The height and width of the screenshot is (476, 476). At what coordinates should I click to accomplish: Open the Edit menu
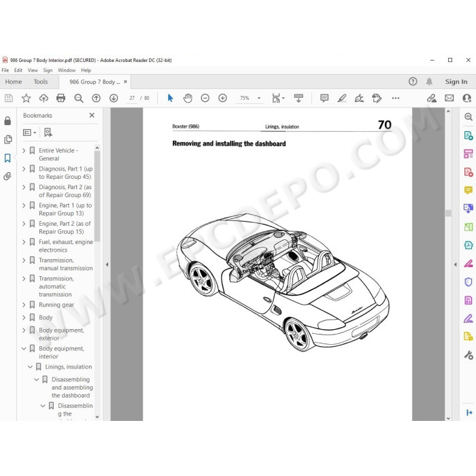tap(18, 70)
